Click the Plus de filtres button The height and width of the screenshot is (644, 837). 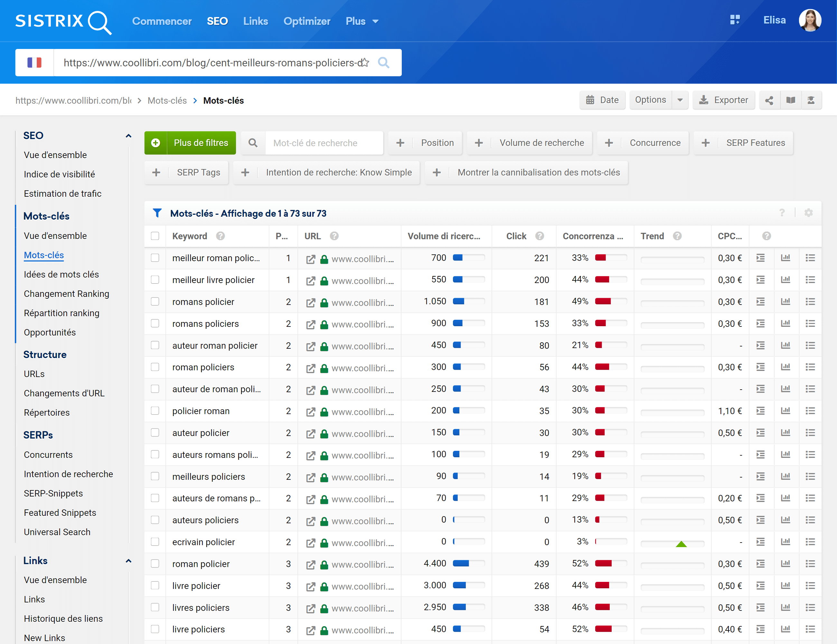click(x=190, y=143)
